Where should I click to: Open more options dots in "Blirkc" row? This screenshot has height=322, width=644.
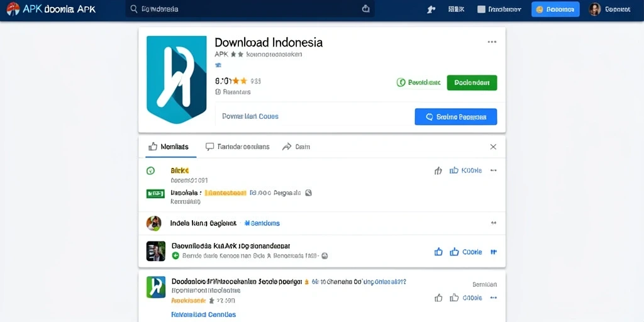(494, 170)
